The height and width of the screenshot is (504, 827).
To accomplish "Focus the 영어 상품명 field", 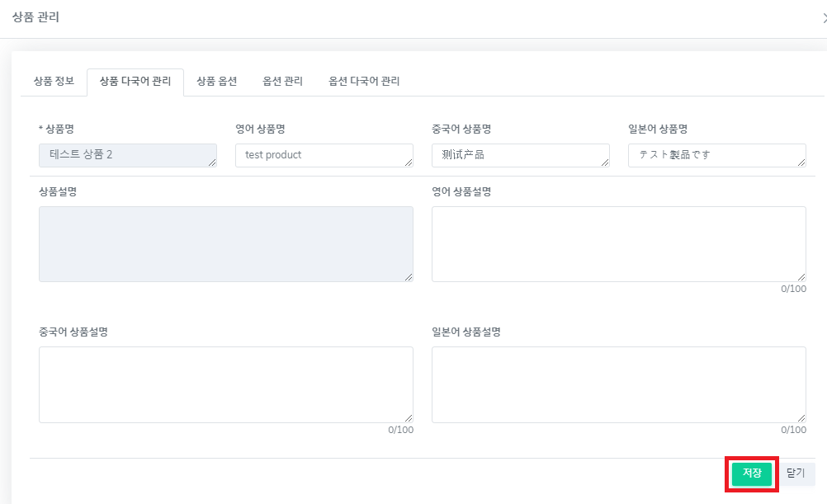I will point(322,155).
